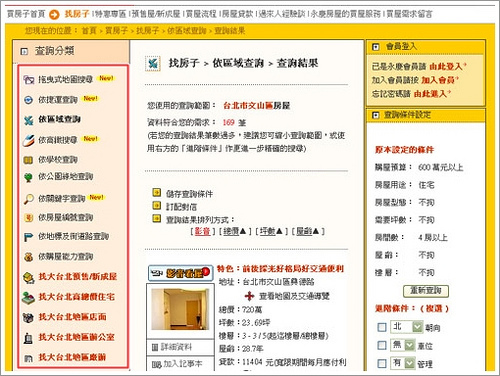Click the 查看地圖及交通導覽 link
Image resolution: width=500 pixels, height=376 pixels.
(x=294, y=296)
